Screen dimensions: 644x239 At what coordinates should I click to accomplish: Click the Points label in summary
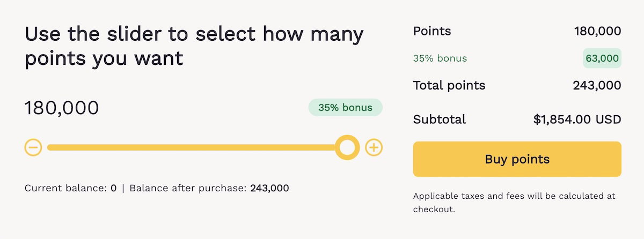coord(432,31)
